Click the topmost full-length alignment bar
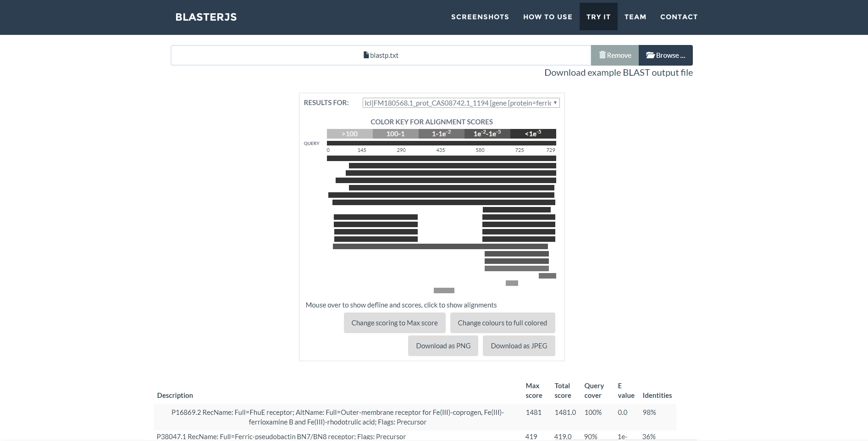Screen dimensions: 868x441 tap(441, 158)
